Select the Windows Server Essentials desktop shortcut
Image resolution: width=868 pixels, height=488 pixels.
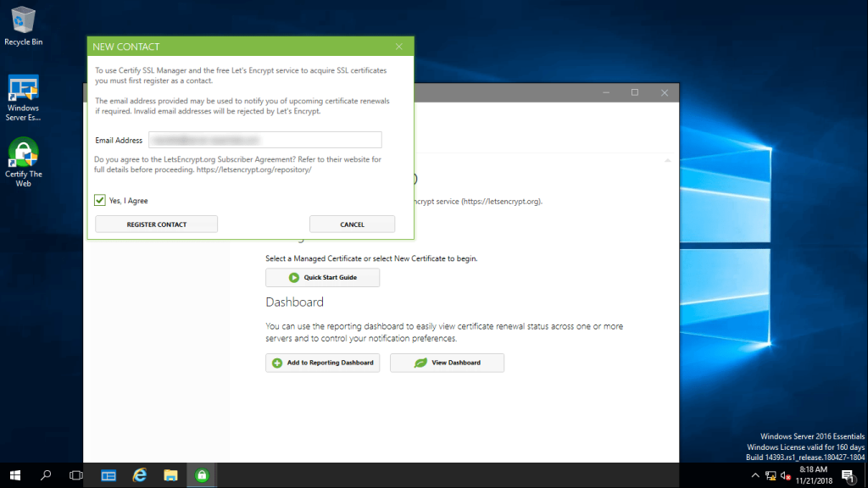click(23, 97)
